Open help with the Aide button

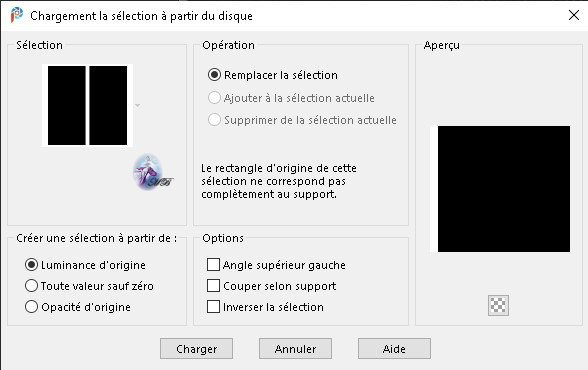coord(394,349)
